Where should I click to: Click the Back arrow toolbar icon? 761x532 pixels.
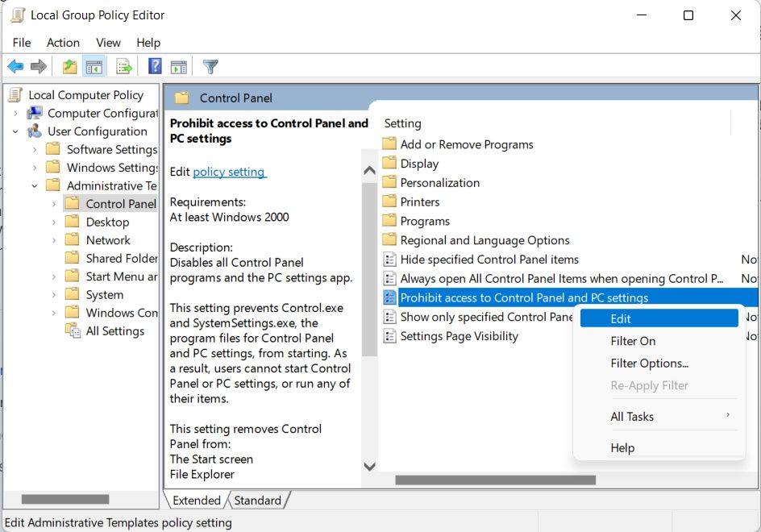pyautogui.click(x=15, y=66)
